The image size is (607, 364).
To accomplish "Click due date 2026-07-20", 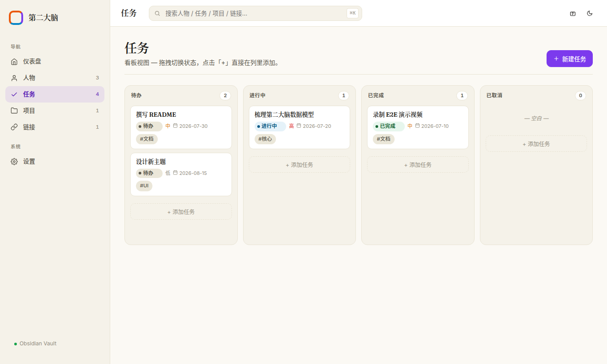I will tap(317, 126).
